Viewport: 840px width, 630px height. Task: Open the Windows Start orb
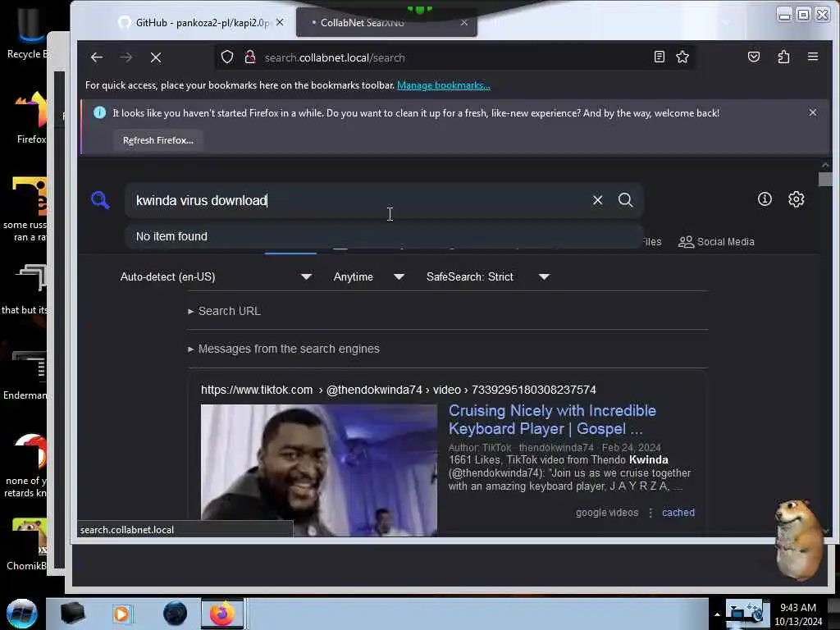click(x=21, y=614)
